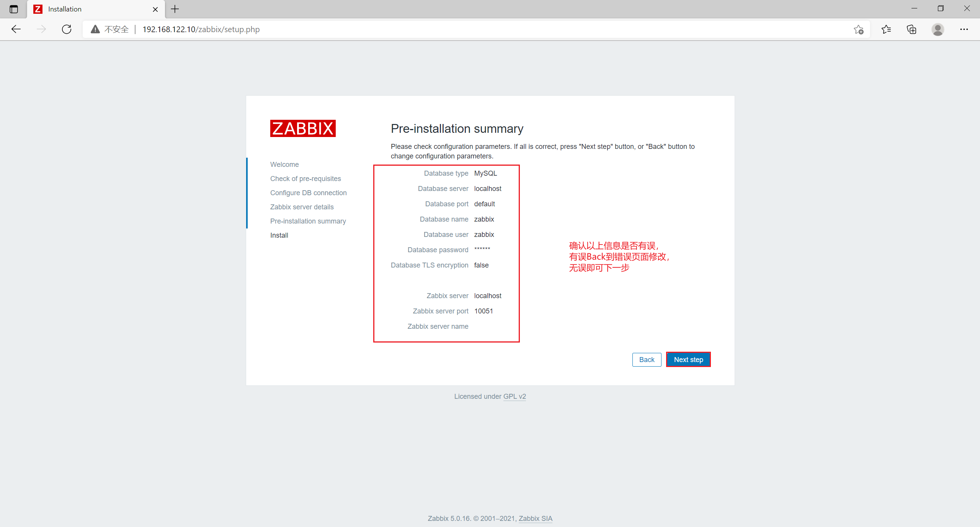Open the Zabbix SIA link

tap(535, 519)
